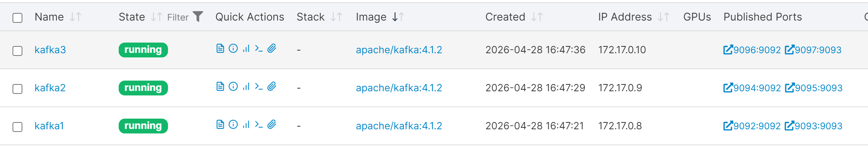Tick the checkbox for kafka3
This screenshot has width=868, height=146.
click(x=17, y=51)
